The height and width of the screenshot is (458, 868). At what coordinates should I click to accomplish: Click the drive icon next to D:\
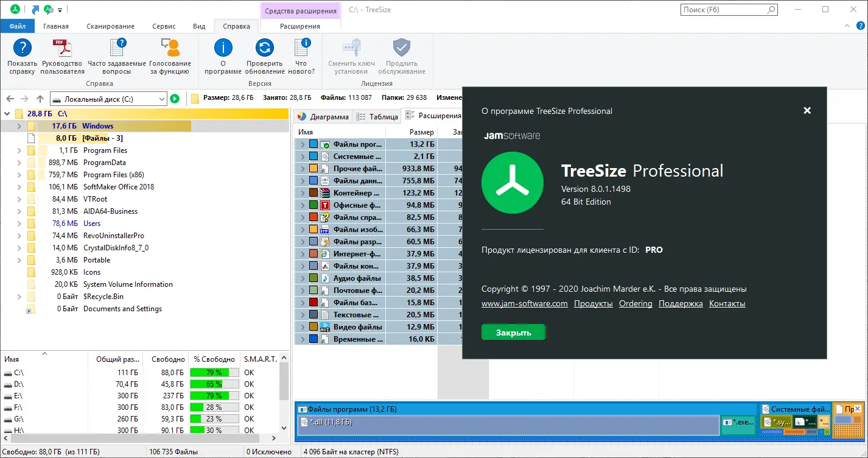click(8, 384)
